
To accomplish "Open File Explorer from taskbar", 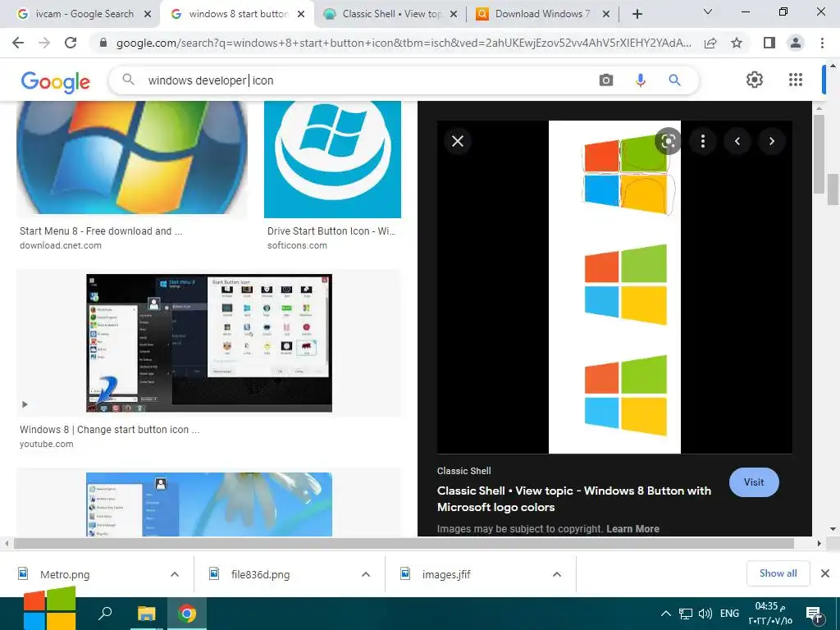I will [146, 614].
